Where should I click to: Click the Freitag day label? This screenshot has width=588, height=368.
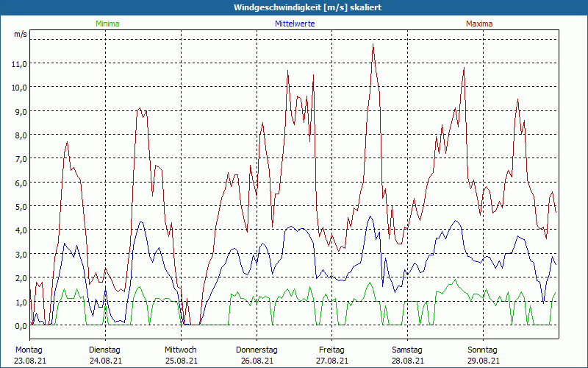[x=331, y=350]
